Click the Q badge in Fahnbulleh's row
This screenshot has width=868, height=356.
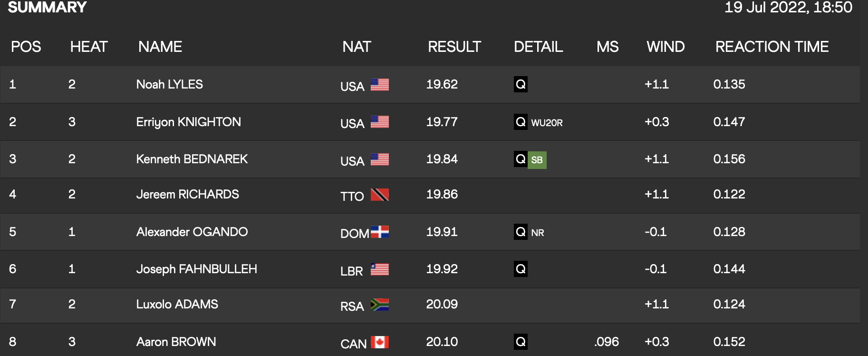(x=521, y=269)
